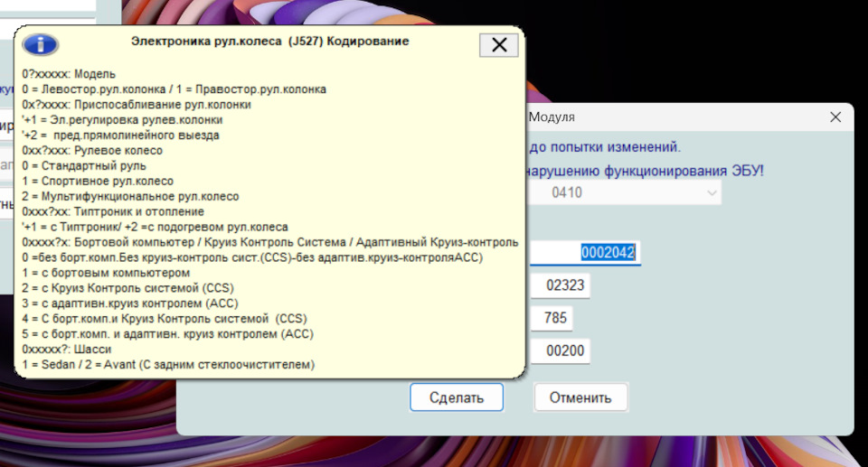Click the Сделать button
Viewport: 868px width, 467px height.
457,397
